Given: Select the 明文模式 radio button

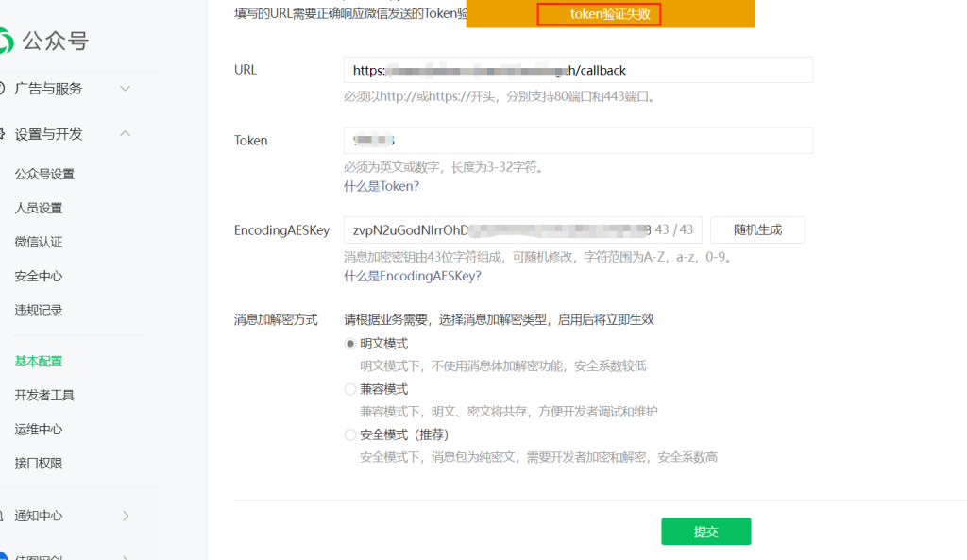Looking at the screenshot, I should tap(350, 344).
